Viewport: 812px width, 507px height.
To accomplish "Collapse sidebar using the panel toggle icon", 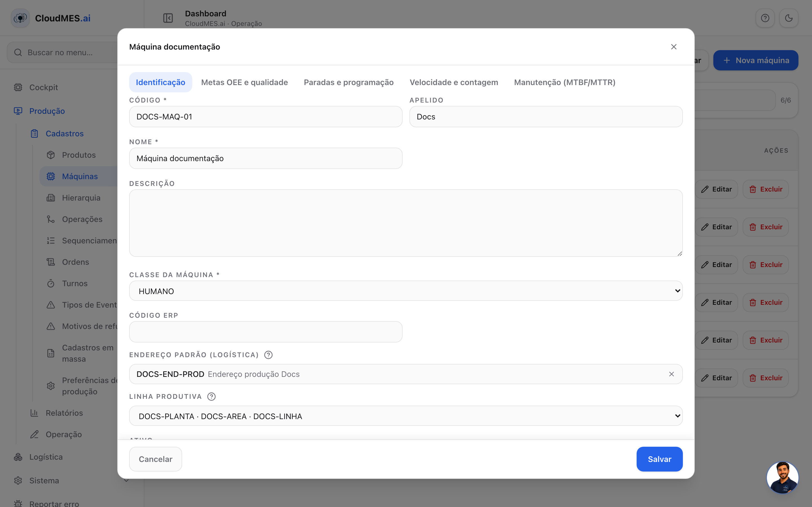I will [168, 18].
